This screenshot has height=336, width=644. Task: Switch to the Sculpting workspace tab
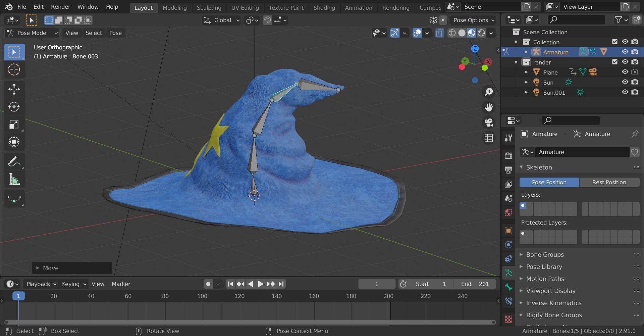[x=209, y=7]
